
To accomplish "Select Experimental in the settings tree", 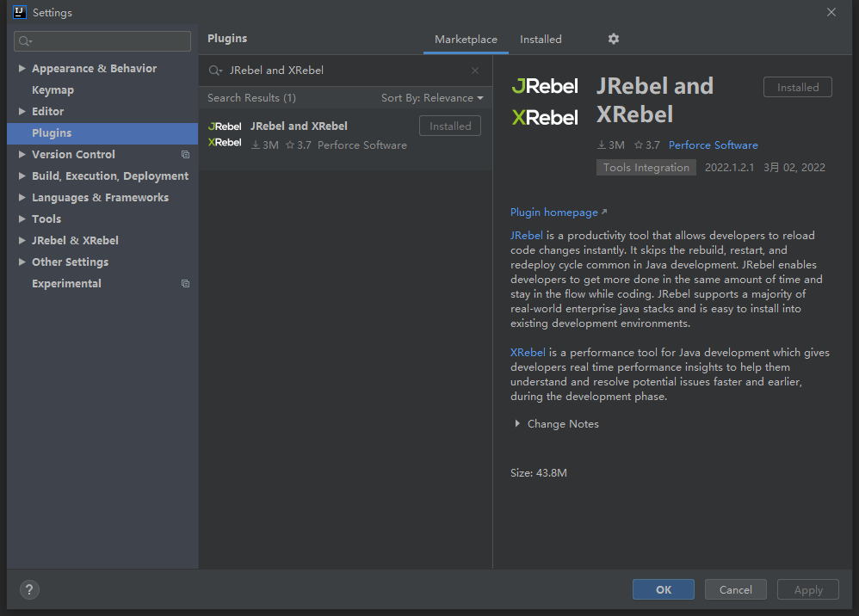I will (x=66, y=284).
